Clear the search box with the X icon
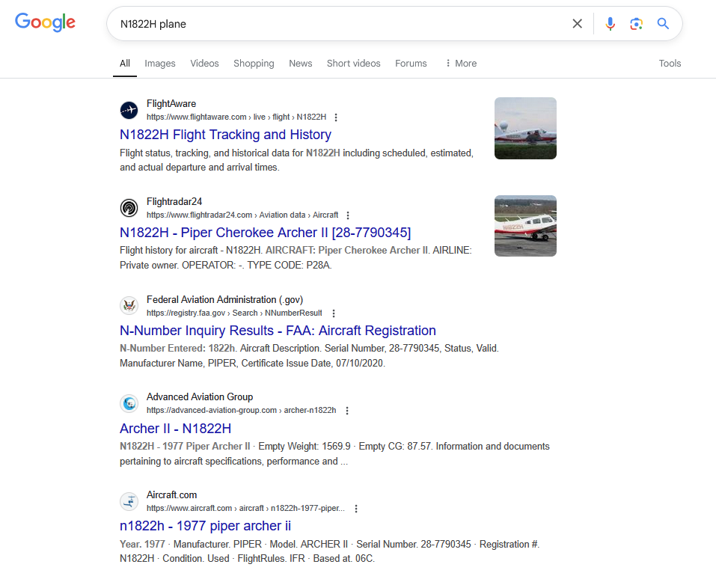The image size is (716, 588). 577,24
